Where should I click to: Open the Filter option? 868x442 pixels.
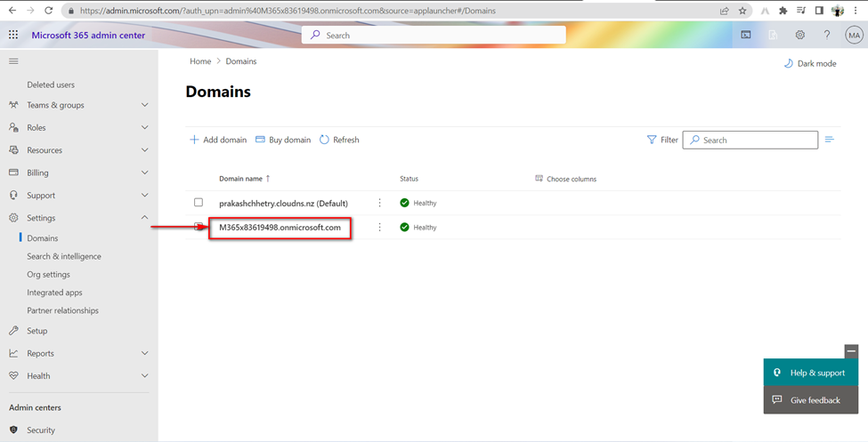(662, 140)
